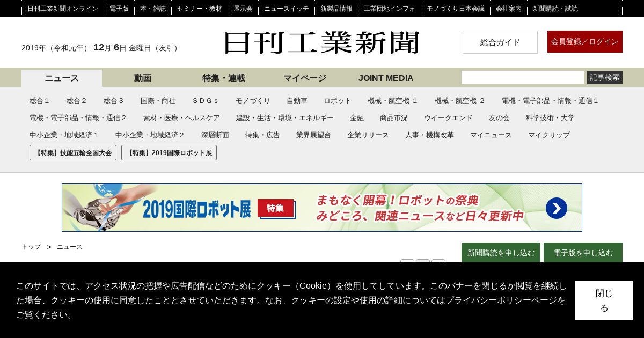Open category 総合３
The height and width of the screenshot is (338, 644).
tap(114, 101)
